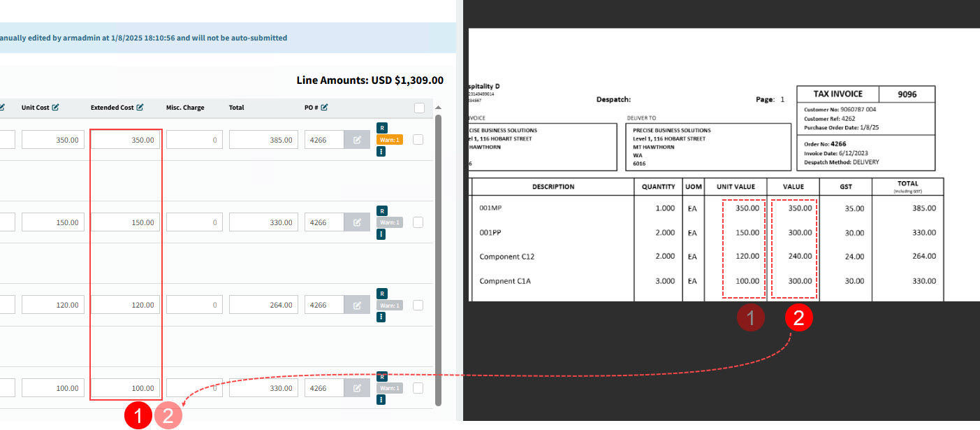Click the Unit Cost column edit icon
This screenshot has height=430, width=980.
[55, 108]
